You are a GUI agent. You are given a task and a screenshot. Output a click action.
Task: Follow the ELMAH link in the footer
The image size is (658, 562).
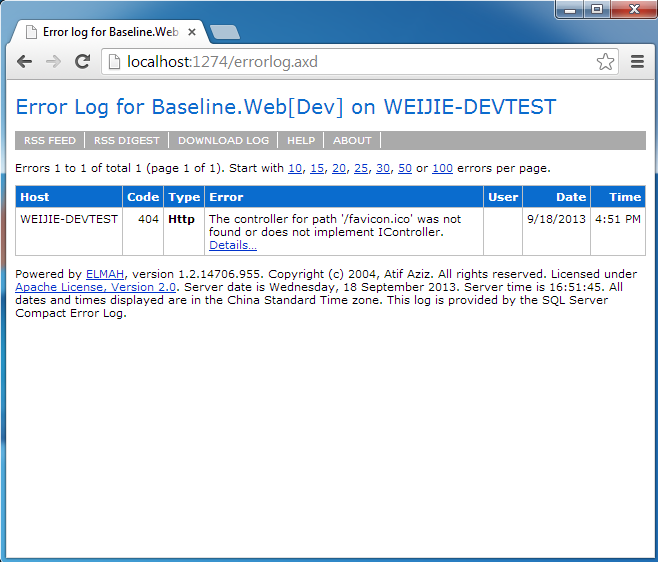tap(105, 274)
